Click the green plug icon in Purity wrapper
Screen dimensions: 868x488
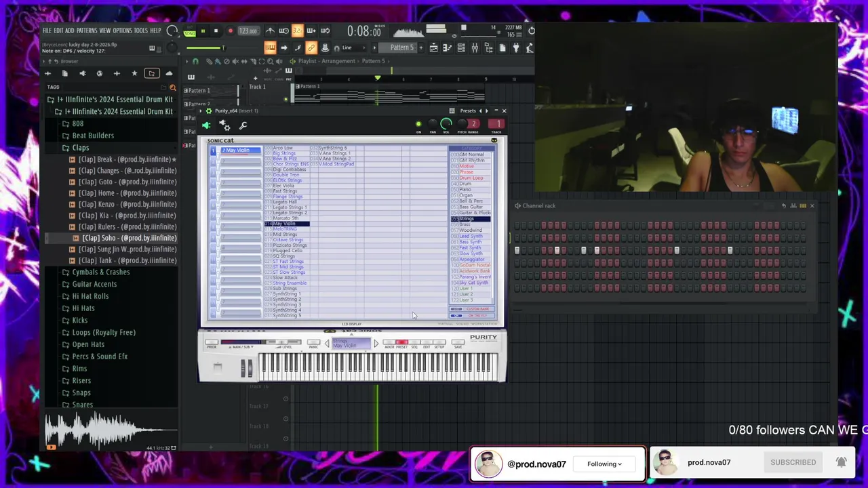pyautogui.click(x=206, y=125)
